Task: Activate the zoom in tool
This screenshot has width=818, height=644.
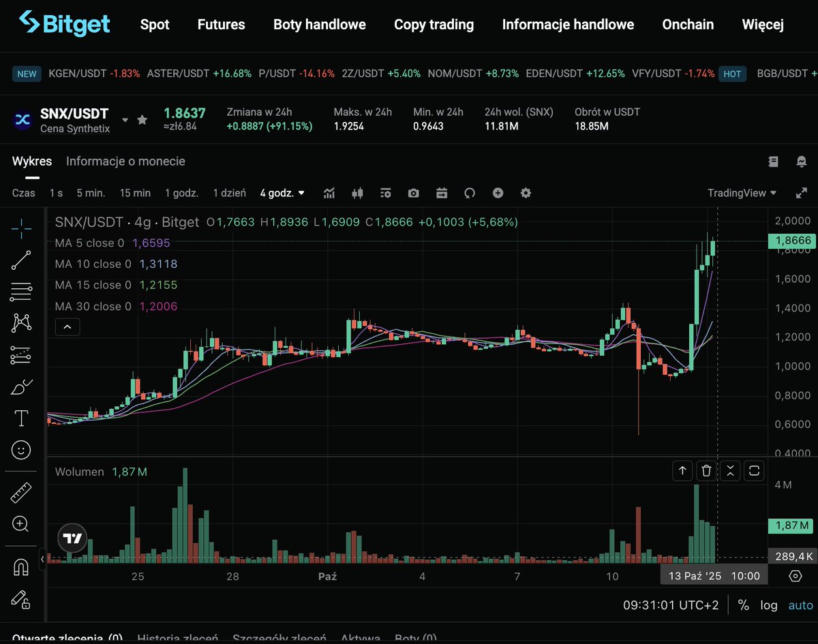Action: [x=20, y=524]
